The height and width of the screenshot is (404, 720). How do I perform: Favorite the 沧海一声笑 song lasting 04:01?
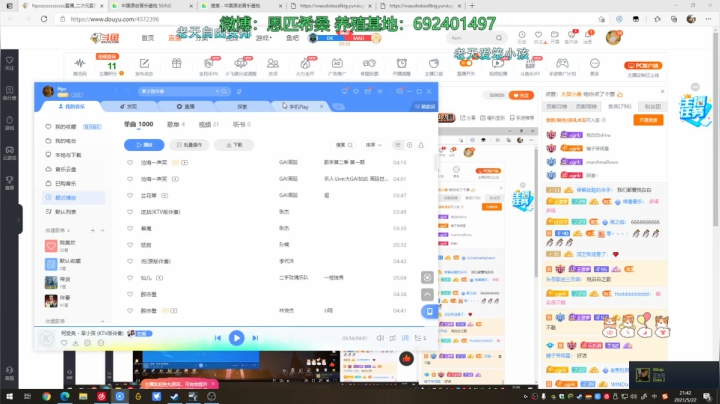130,179
